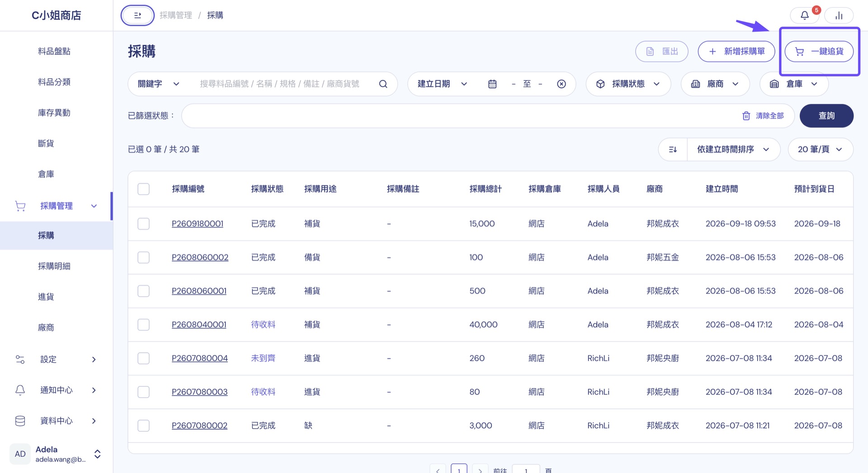Image resolution: width=868 pixels, height=473 pixels.
Task: Click the AD user avatar
Action: (x=20, y=454)
